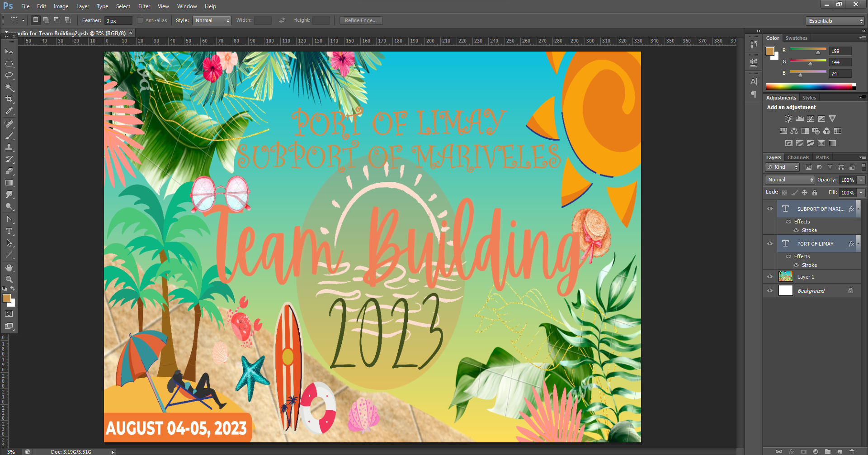Open the layer blend mode dropdown
Viewport: 868px width, 455px height.
pos(790,180)
